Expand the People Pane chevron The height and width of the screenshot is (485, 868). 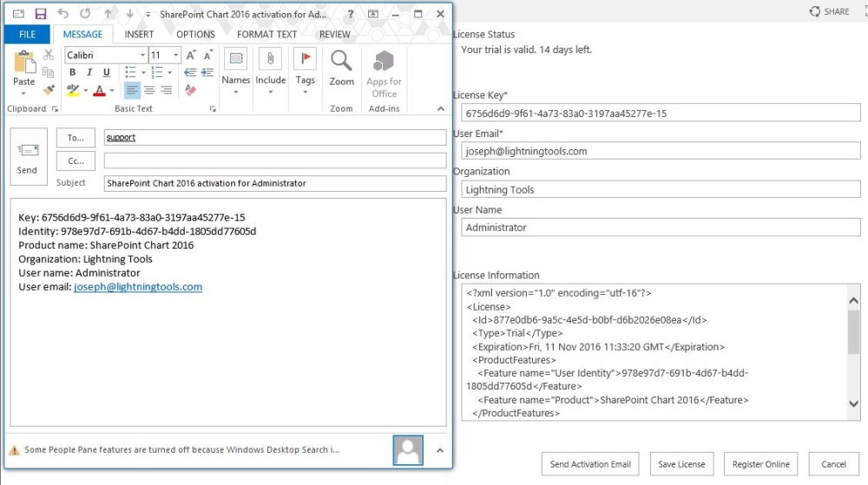tap(440, 450)
